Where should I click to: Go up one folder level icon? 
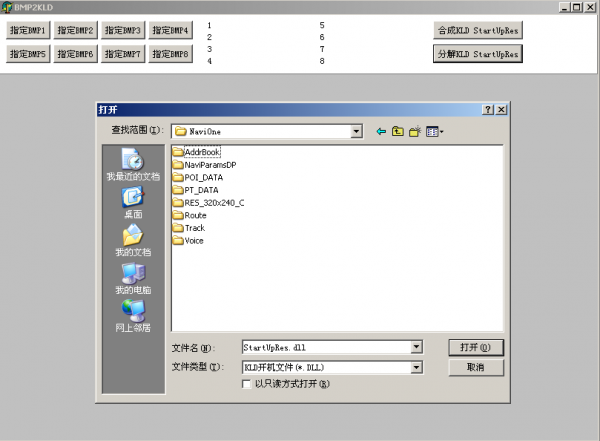click(x=398, y=131)
